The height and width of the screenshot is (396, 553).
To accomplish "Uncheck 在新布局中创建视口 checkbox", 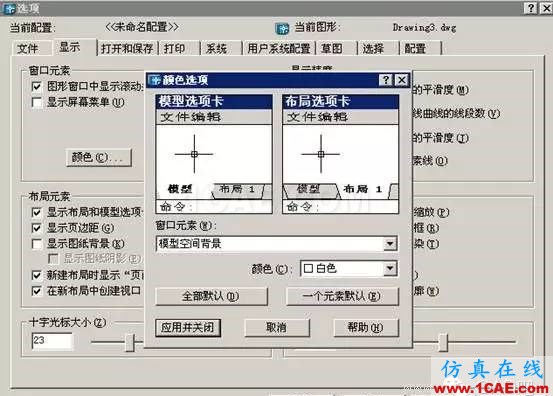I will [x=37, y=291].
